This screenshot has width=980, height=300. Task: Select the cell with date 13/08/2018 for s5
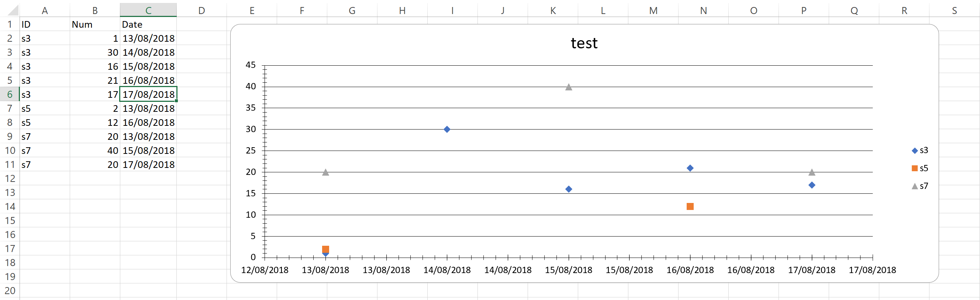[x=148, y=108]
